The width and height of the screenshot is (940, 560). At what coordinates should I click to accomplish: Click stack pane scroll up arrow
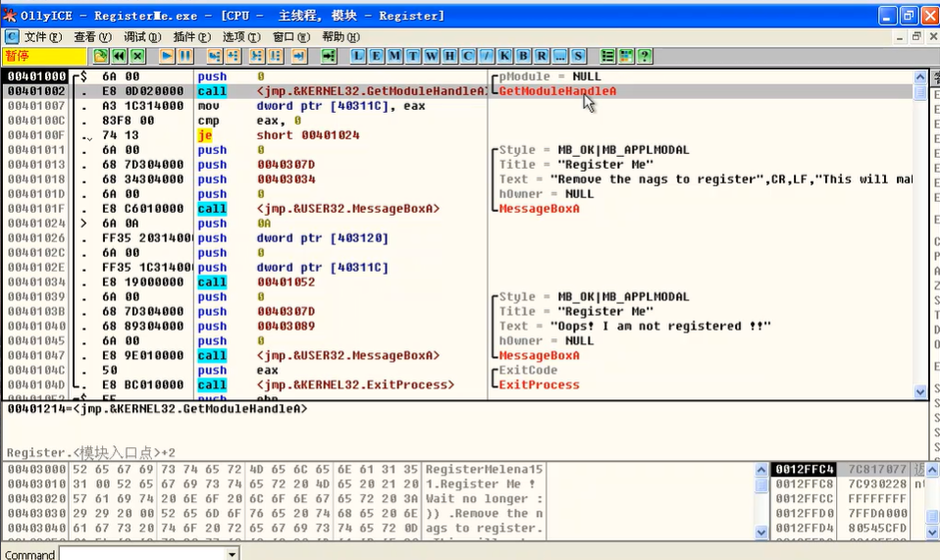click(x=932, y=470)
